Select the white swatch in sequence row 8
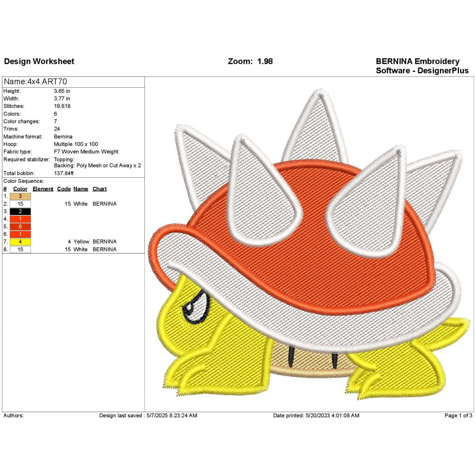The image size is (476, 476). (20, 250)
